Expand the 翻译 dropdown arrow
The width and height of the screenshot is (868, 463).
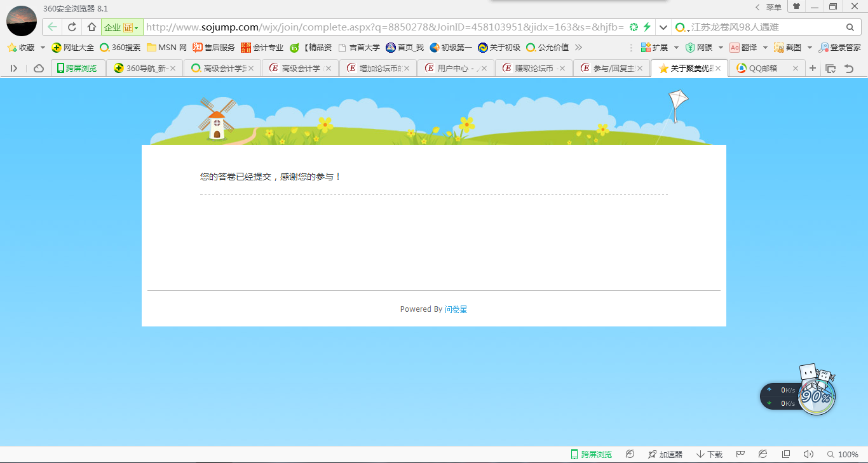(x=765, y=48)
